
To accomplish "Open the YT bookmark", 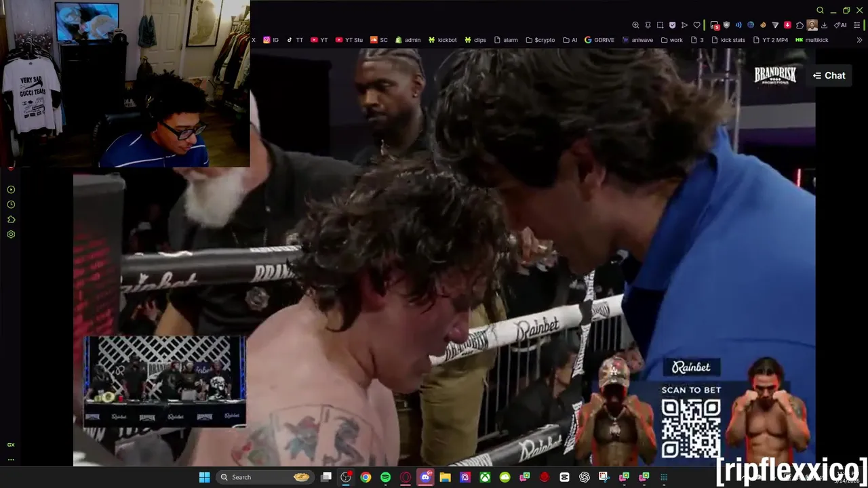I will [x=319, y=40].
